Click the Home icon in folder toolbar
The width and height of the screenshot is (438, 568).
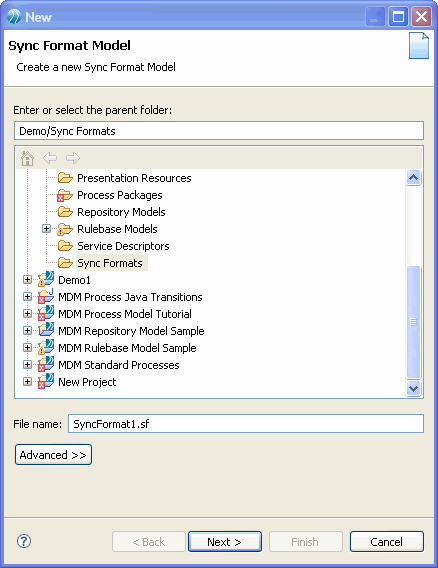click(27, 158)
